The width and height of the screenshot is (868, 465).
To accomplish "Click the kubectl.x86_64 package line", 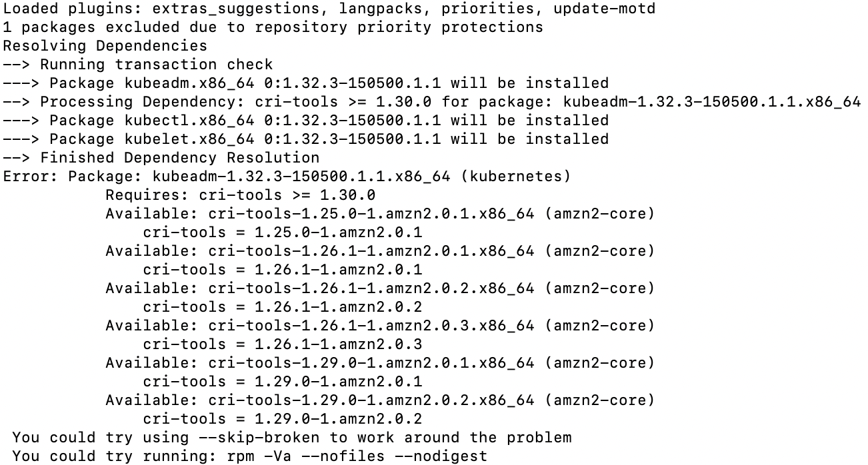I will (x=306, y=121).
